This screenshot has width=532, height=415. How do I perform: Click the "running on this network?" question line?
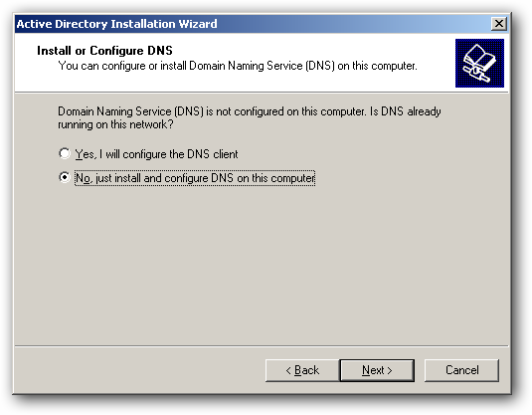[115, 124]
